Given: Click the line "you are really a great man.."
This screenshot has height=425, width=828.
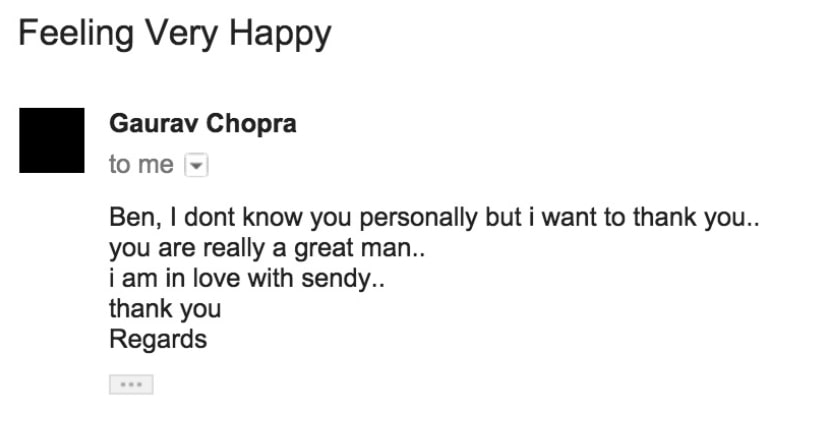Looking at the screenshot, I should point(267,248).
